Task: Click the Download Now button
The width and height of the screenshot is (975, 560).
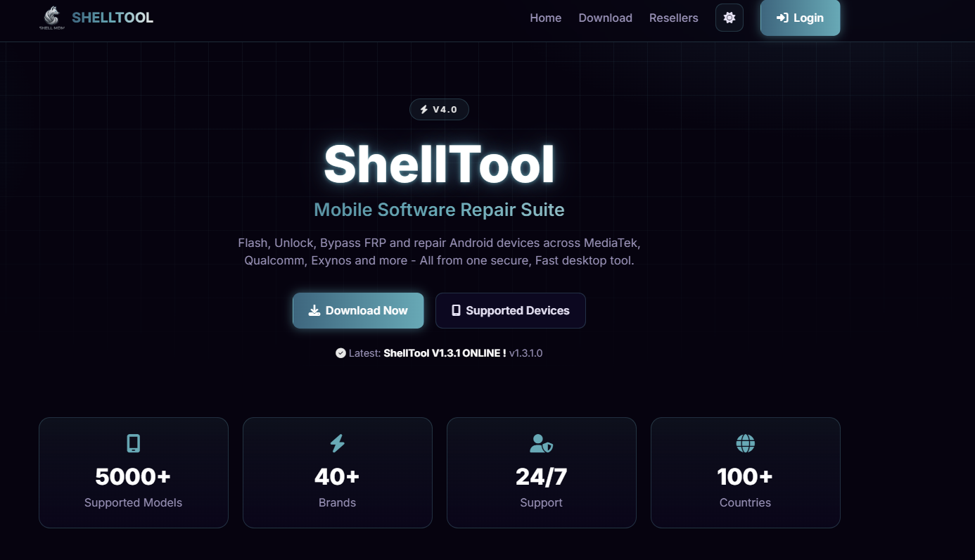Action: [358, 310]
